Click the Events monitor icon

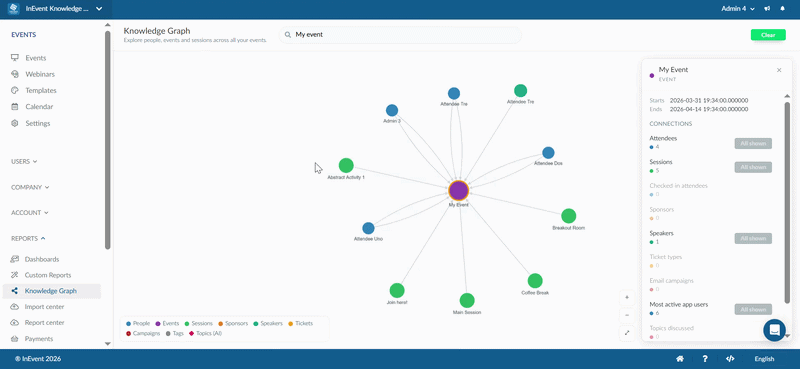(15, 58)
